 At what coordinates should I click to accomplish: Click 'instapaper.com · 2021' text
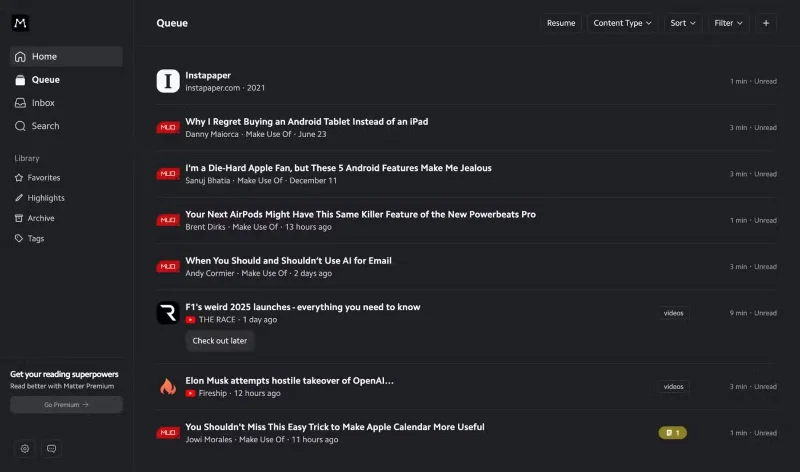[225, 88]
